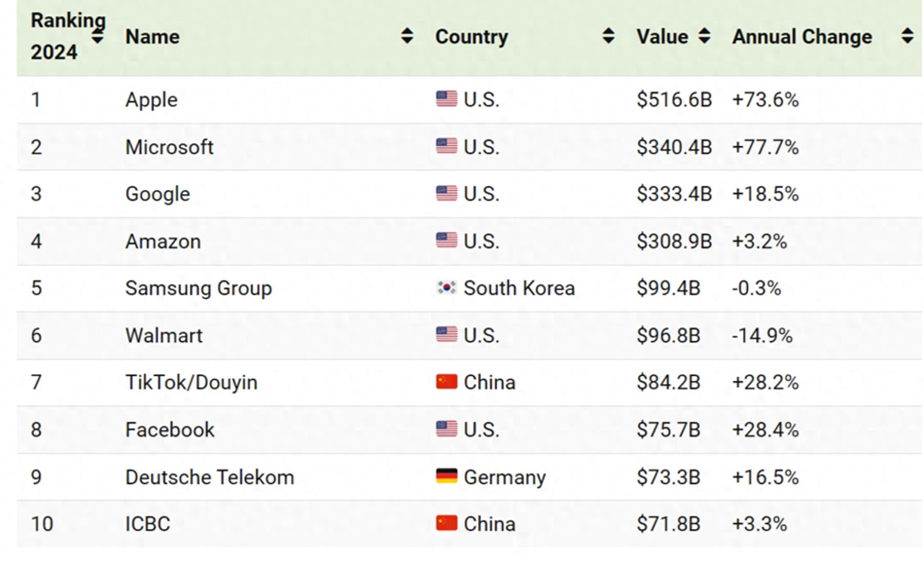
Task: Click the China flag beside TikTok/Douyin
Action: point(447,382)
